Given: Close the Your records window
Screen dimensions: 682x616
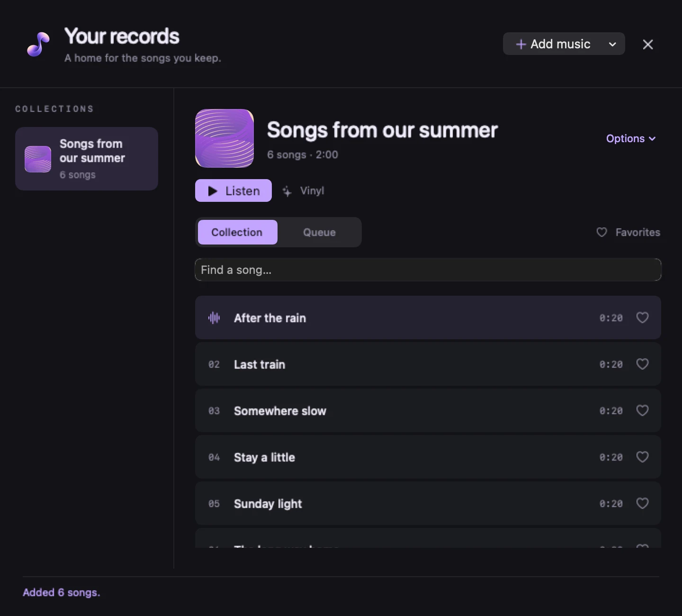Looking at the screenshot, I should pyautogui.click(x=648, y=44).
